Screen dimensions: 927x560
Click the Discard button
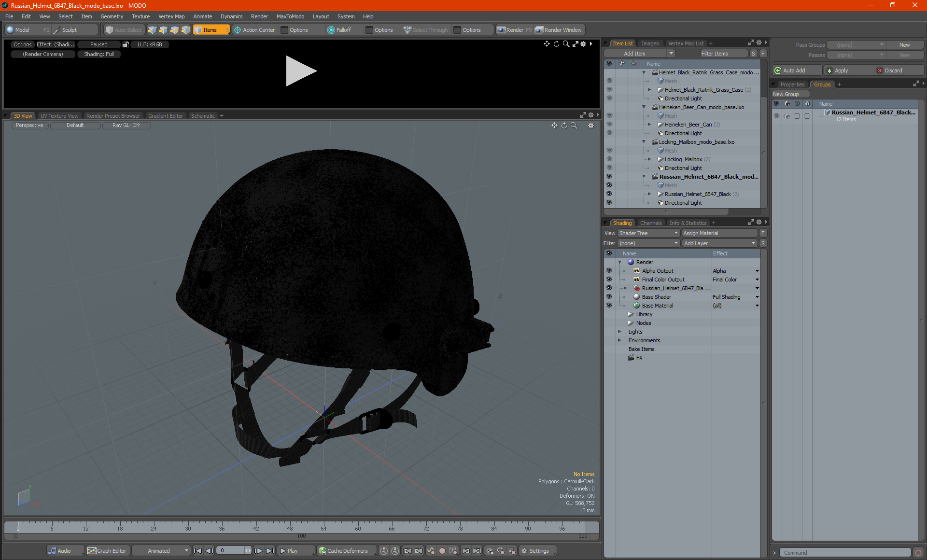coord(899,70)
